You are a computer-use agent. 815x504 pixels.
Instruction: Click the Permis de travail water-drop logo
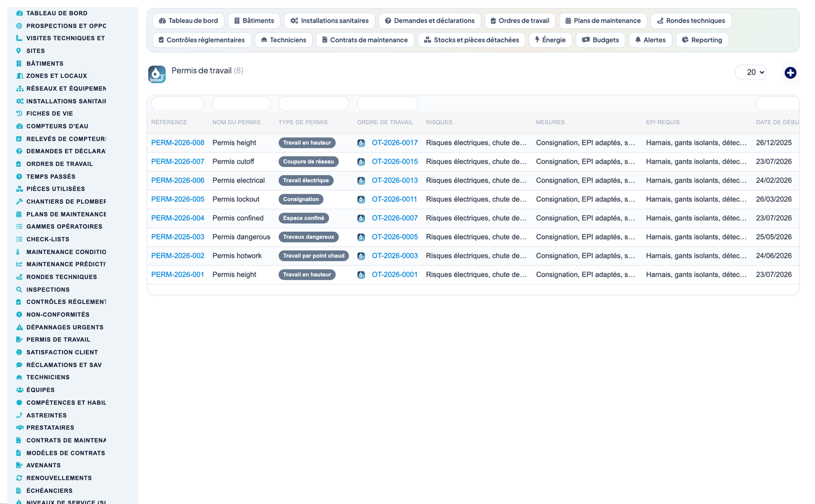click(x=157, y=74)
